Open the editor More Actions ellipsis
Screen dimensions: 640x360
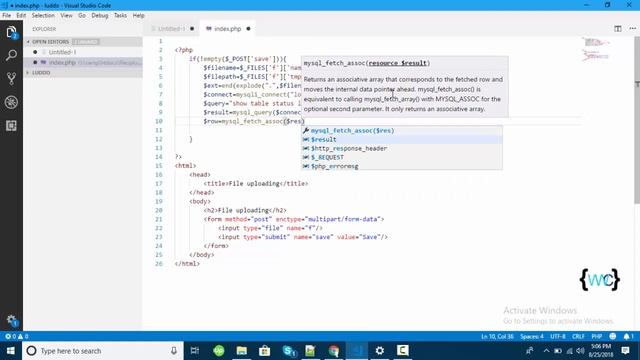click(x=633, y=29)
